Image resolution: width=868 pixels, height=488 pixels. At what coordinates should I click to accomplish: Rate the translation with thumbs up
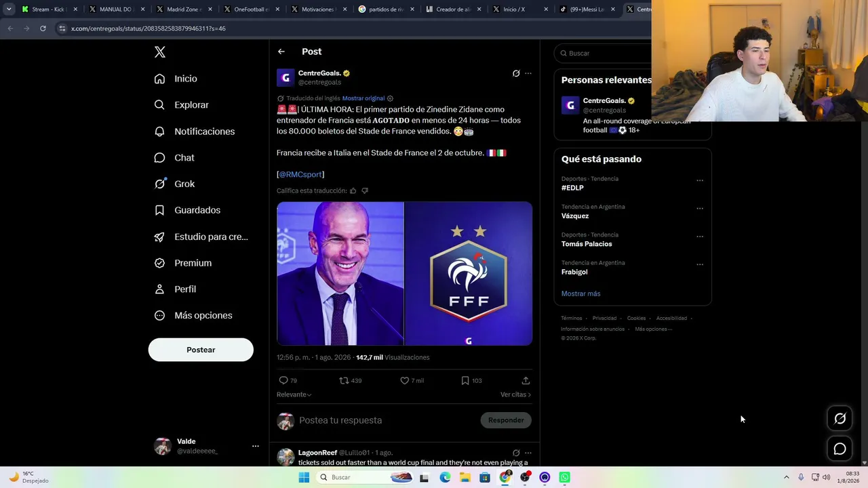[353, 190]
